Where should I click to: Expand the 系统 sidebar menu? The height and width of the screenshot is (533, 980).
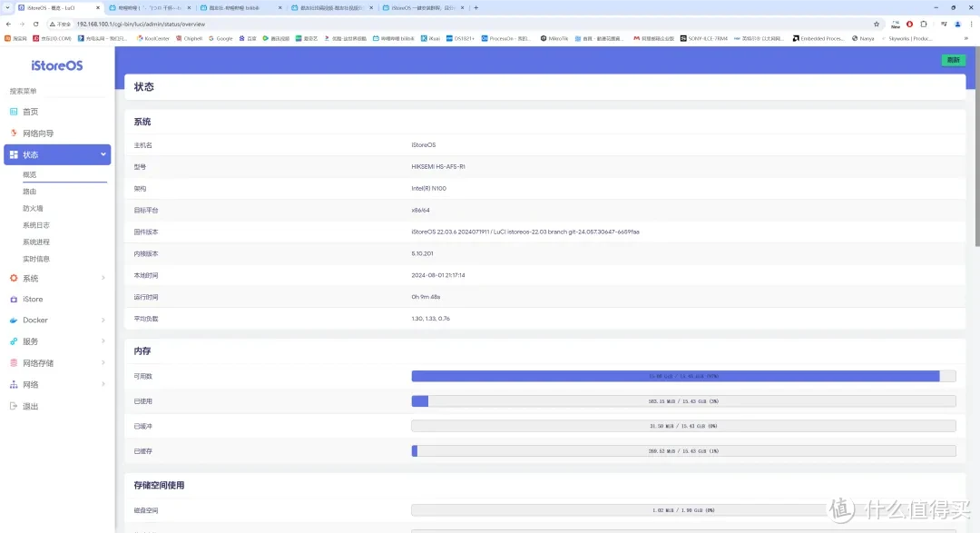(103, 278)
